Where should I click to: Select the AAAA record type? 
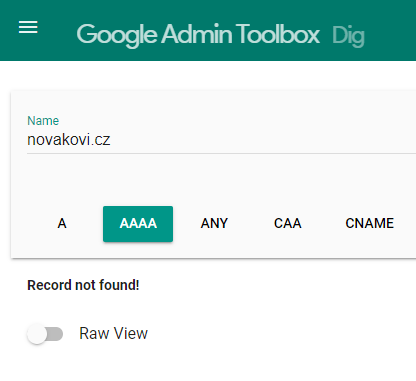(x=138, y=224)
